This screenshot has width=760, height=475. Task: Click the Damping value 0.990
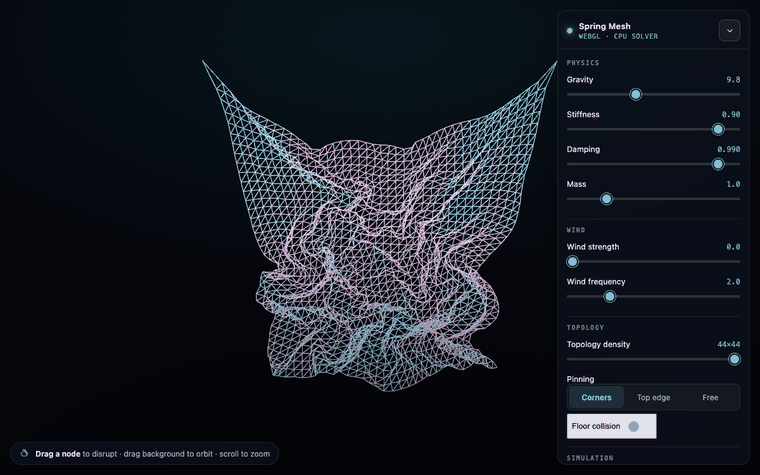tap(728, 149)
